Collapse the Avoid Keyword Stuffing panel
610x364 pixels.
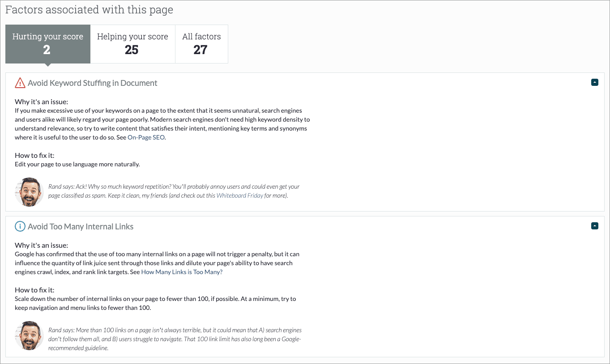pyautogui.click(x=595, y=82)
